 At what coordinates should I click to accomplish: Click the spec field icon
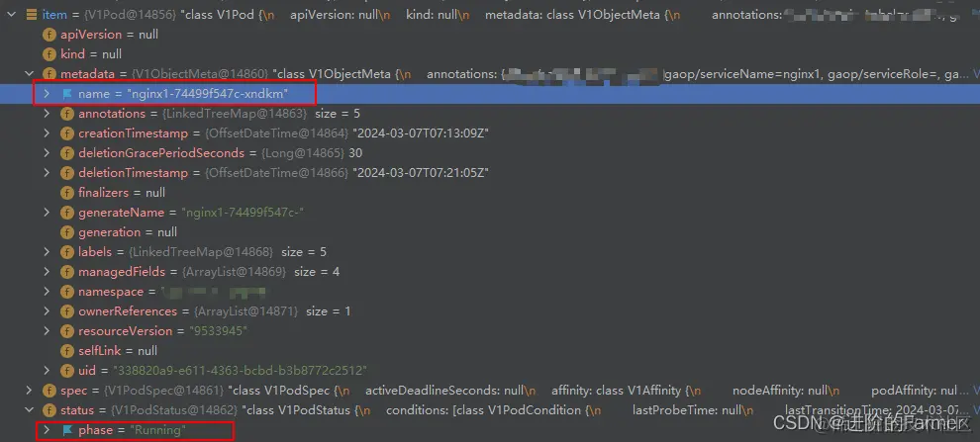click(x=49, y=391)
